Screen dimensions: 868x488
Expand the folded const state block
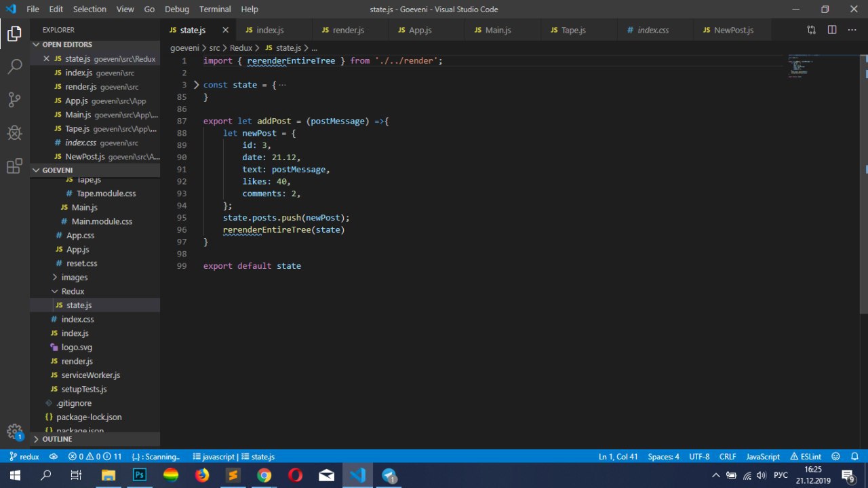click(x=197, y=85)
